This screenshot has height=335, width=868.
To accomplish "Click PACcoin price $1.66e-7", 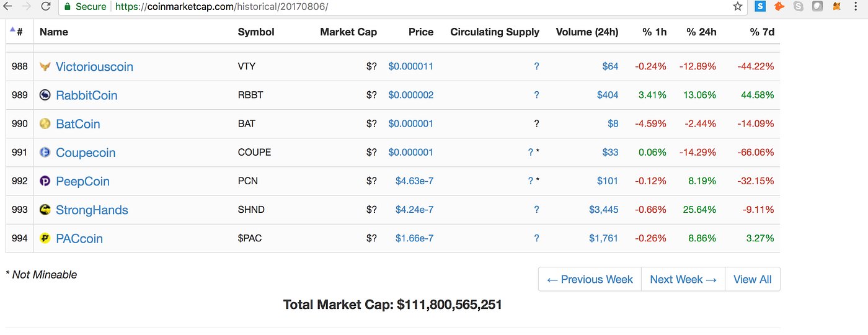I will point(415,238).
